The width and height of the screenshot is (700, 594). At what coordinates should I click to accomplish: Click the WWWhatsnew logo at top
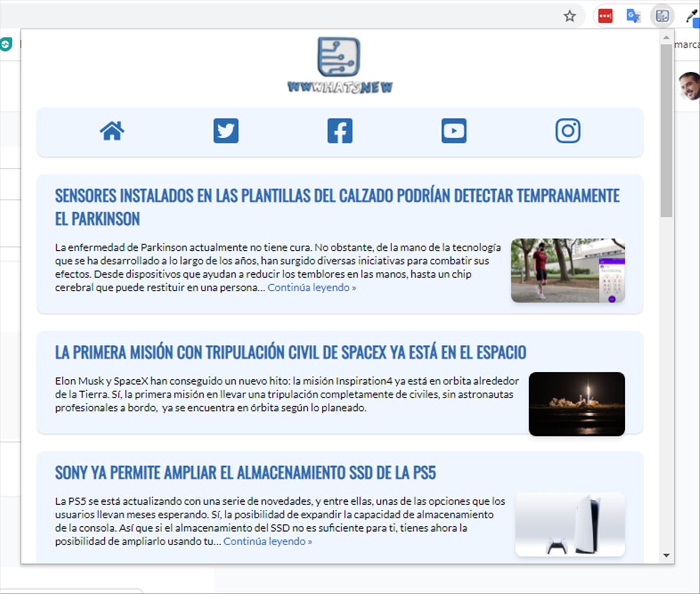[339, 65]
